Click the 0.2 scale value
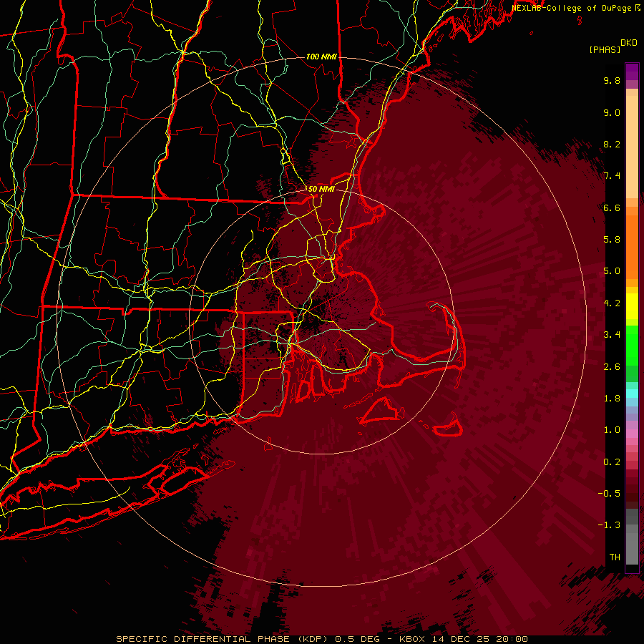 (612, 462)
